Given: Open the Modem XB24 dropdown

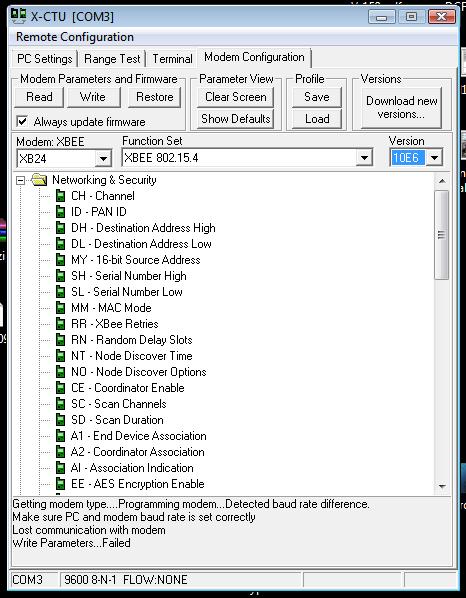Looking at the screenshot, I should [103, 158].
